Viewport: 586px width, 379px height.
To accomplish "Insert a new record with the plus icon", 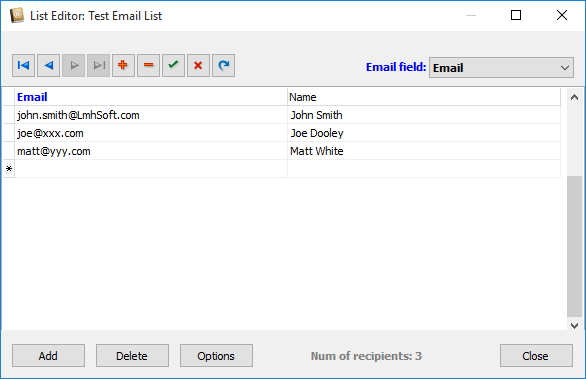I will click(123, 65).
